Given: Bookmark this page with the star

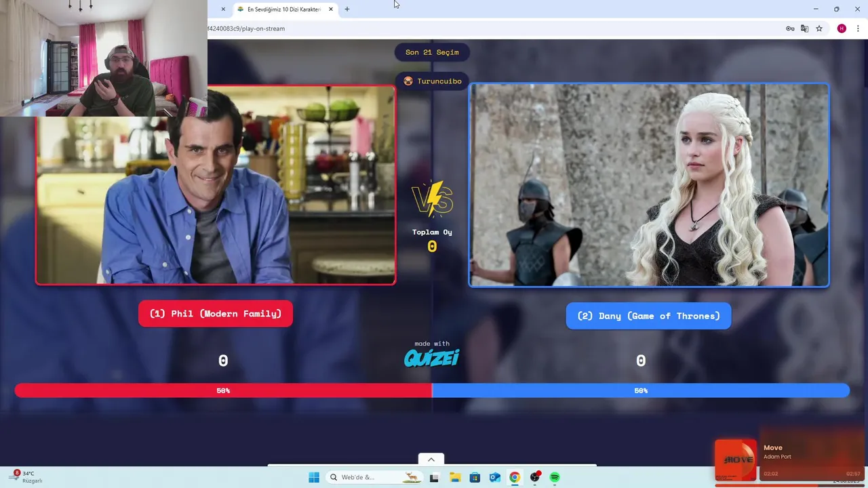Looking at the screenshot, I should 819,28.
